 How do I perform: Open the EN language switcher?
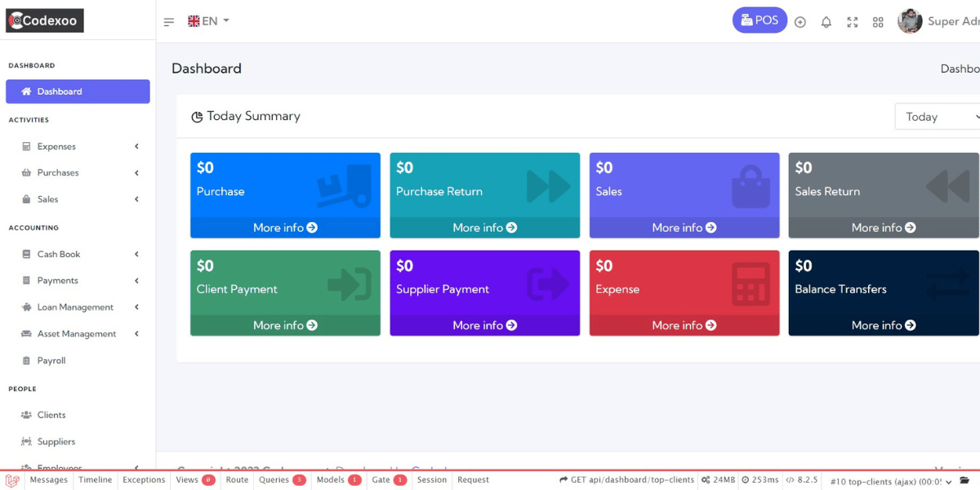point(207,20)
